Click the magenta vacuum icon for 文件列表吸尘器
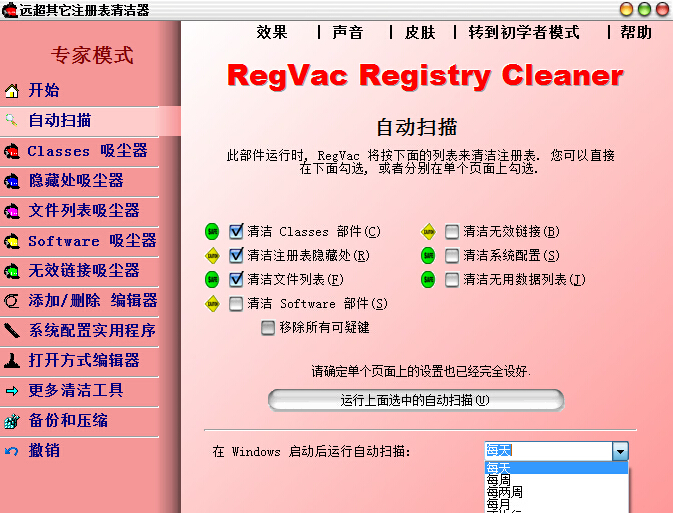 click(x=12, y=211)
